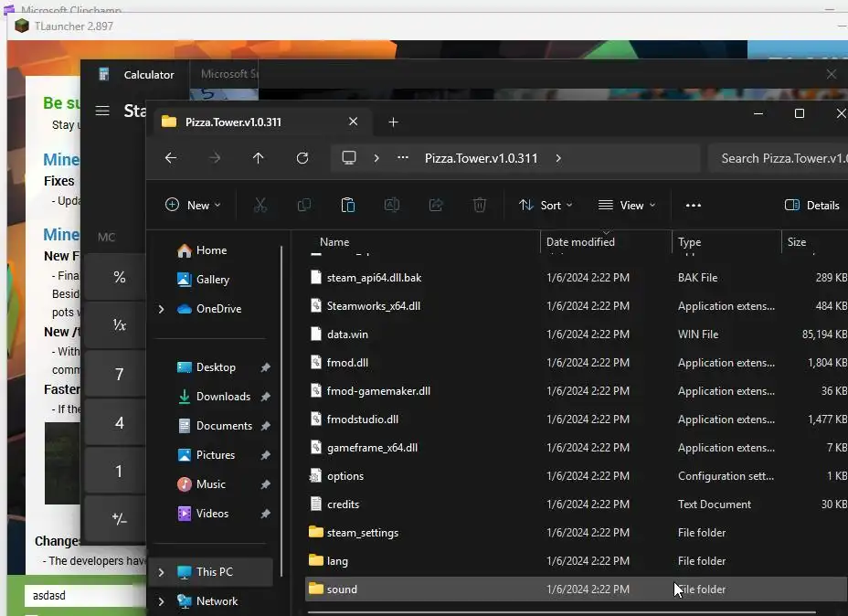Click the Paste clipboard icon

pos(348,205)
